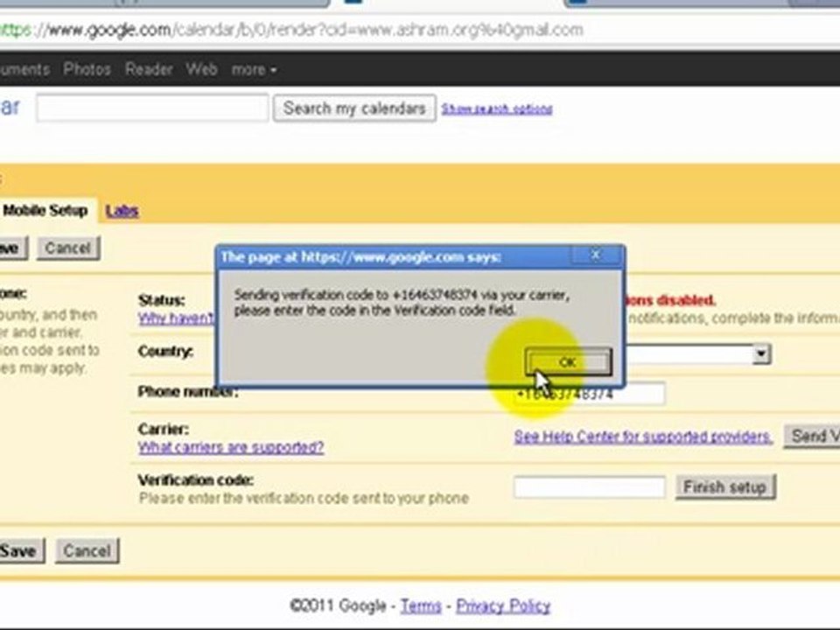Confirm the dialog by clicking OK
The height and width of the screenshot is (630, 840).
click(x=568, y=362)
